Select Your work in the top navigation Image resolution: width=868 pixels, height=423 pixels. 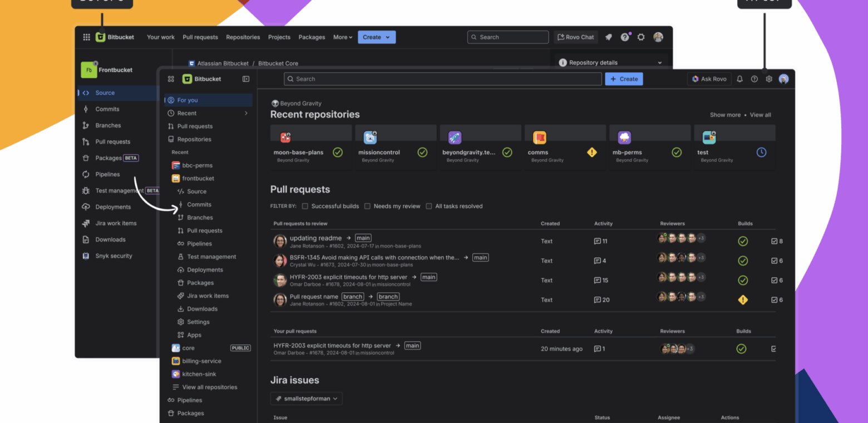coord(160,37)
